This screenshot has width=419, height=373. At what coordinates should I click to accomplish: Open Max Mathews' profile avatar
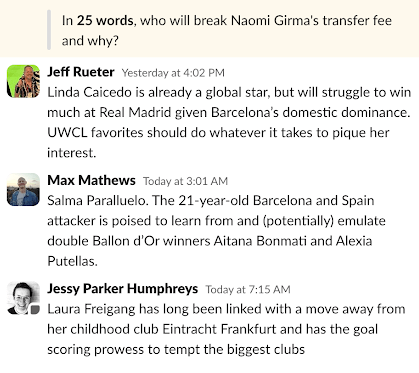click(x=23, y=189)
